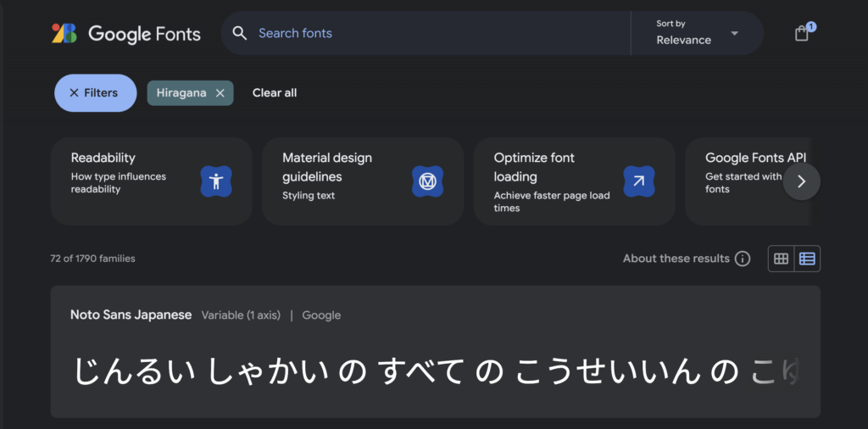Switch to grid view layout
This screenshot has width=868, height=429.
782,259
